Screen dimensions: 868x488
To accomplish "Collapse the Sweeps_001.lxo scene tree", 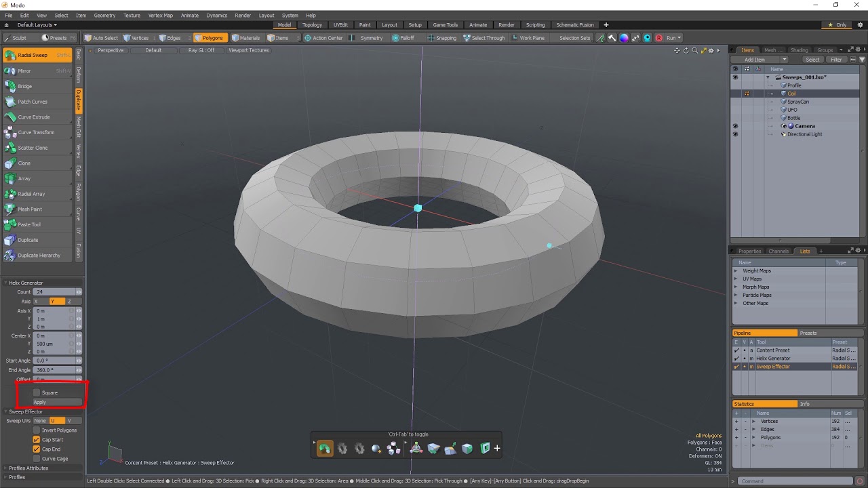I will (x=768, y=77).
